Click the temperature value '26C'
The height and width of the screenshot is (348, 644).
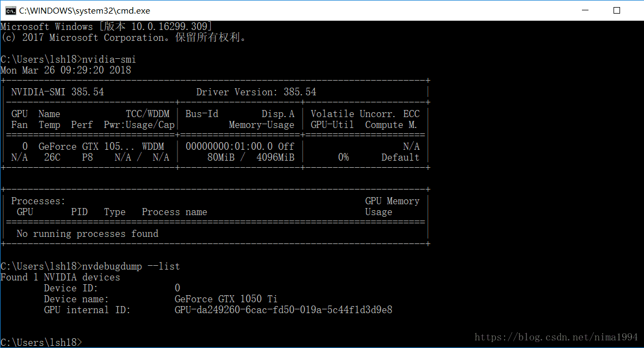(x=52, y=157)
